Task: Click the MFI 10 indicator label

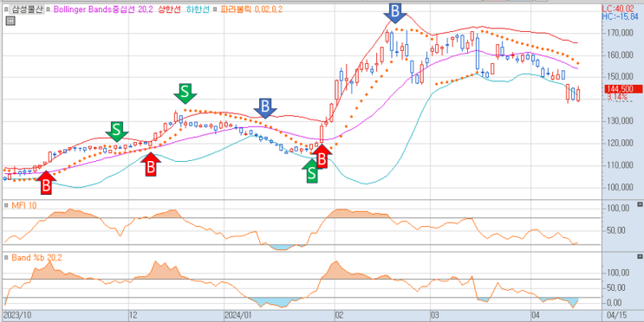Action: point(23,205)
